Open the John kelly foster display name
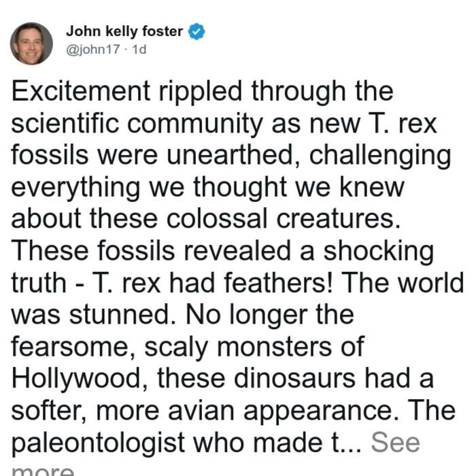476x476 pixels. click(x=124, y=31)
